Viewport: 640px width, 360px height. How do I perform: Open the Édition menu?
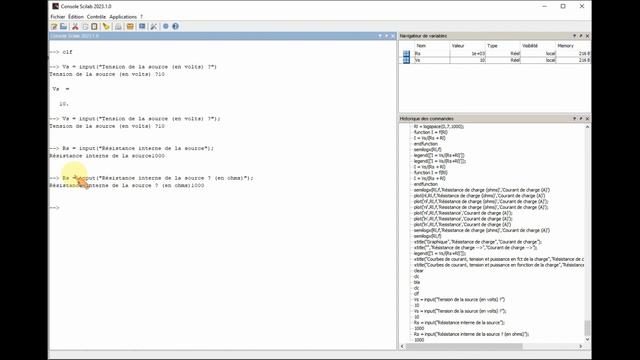(x=76, y=17)
